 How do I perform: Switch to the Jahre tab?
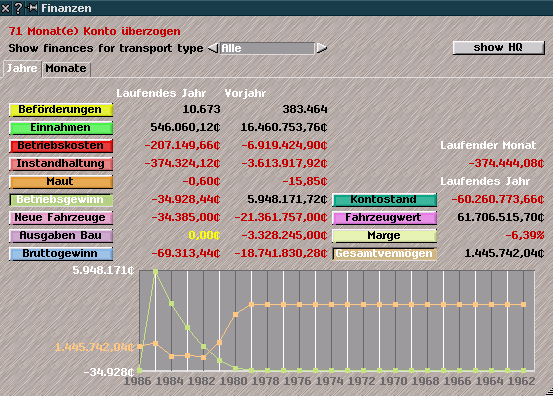(22, 68)
